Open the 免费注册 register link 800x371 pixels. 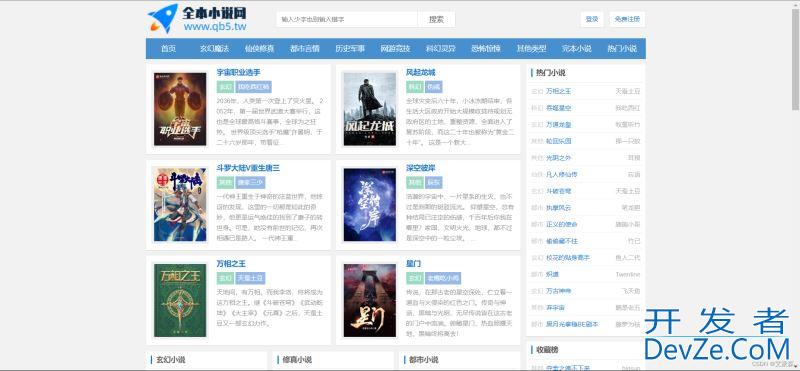click(x=627, y=19)
